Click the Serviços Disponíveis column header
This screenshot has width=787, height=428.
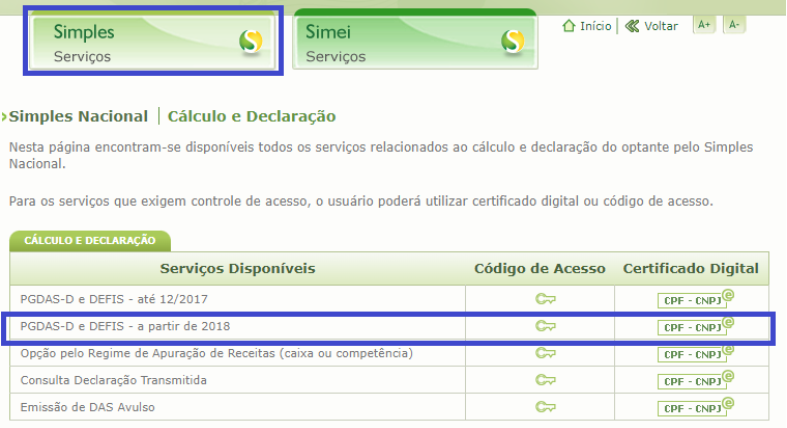237,269
